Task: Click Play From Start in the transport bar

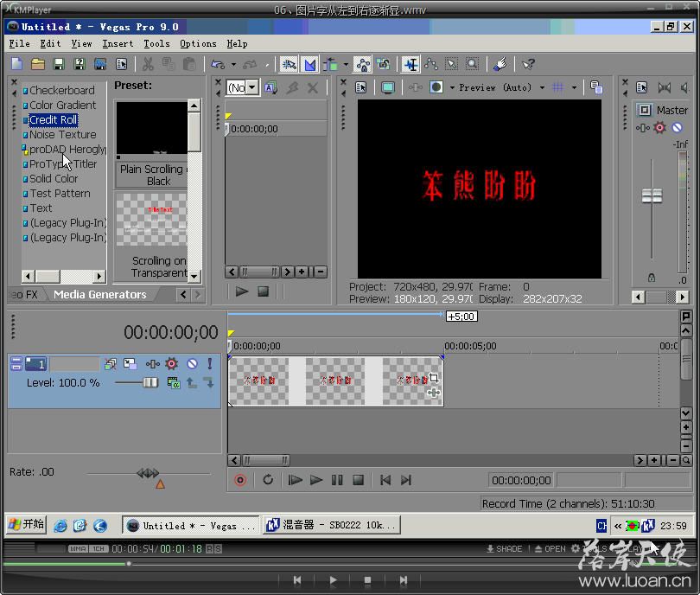Action: pyautogui.click(x=295, y=480)
